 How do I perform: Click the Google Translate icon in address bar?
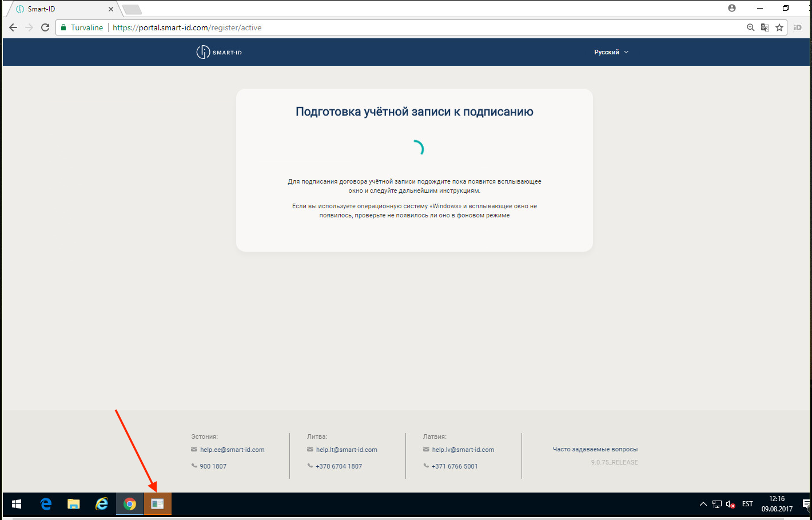click(765, 27)
